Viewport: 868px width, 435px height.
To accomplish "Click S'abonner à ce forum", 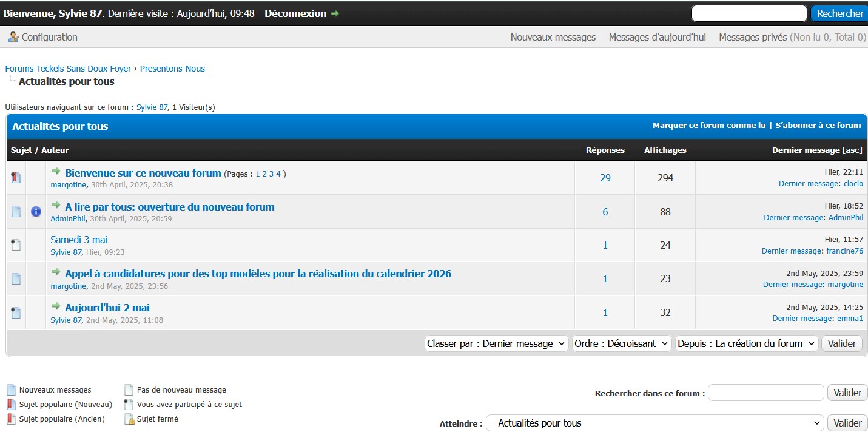I will pos(818,126).
